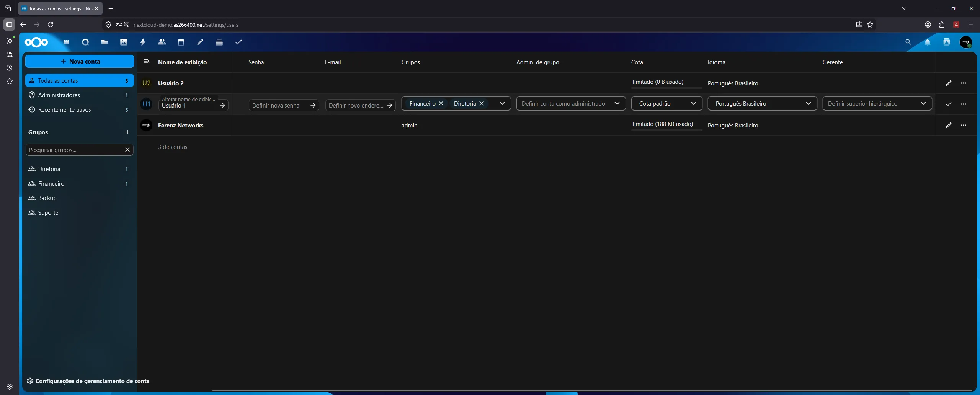
Task: Open notifications bell icon
Action: coord(928,42)
